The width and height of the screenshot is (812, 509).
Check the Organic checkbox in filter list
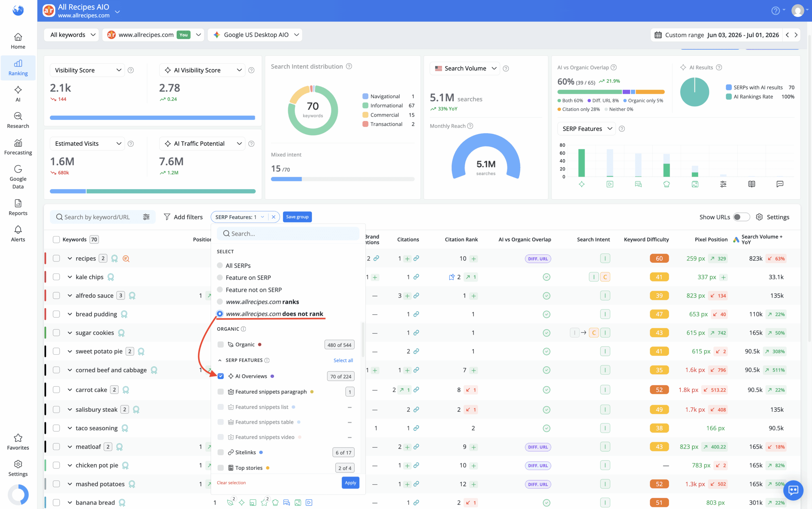(221, 345)
